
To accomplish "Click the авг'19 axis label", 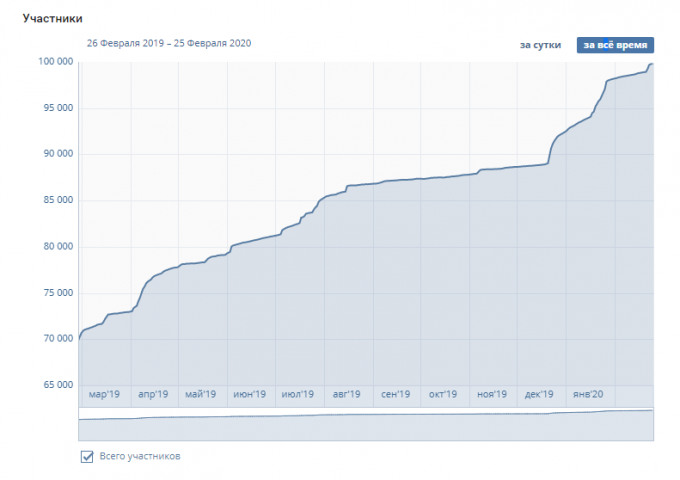I will [x=346, y=395].
